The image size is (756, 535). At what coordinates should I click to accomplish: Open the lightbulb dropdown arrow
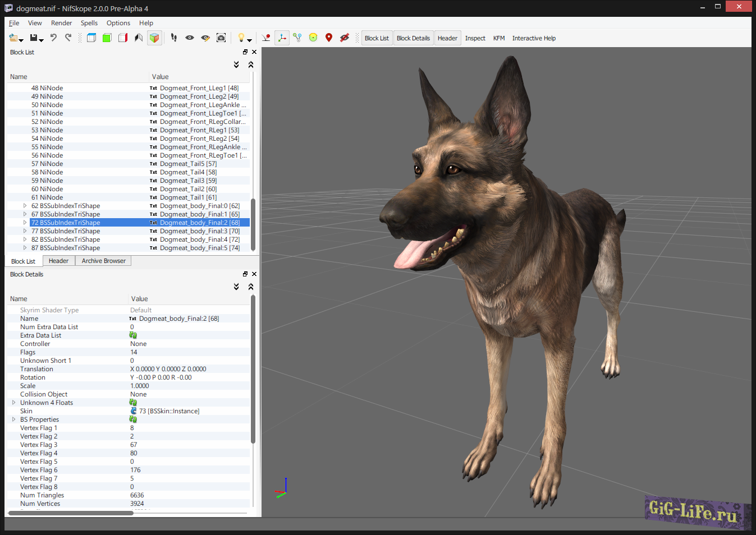coord(249,39)
